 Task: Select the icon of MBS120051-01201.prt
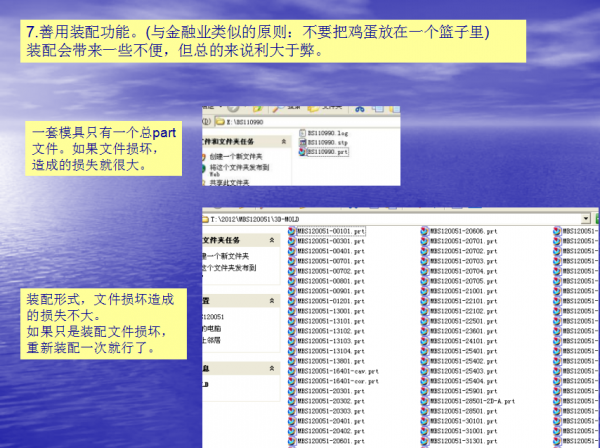(292, 301)
